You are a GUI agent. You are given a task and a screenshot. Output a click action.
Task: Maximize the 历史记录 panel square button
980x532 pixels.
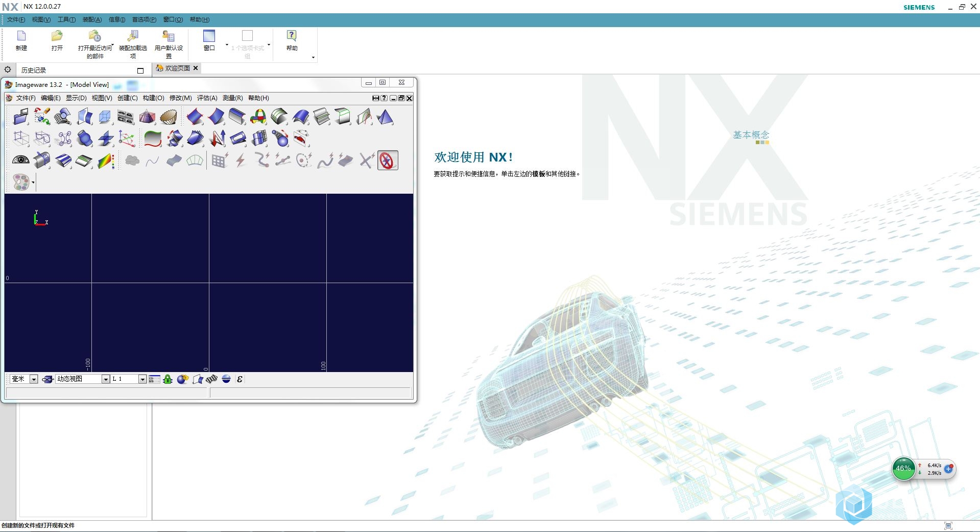tap(140, 71)
